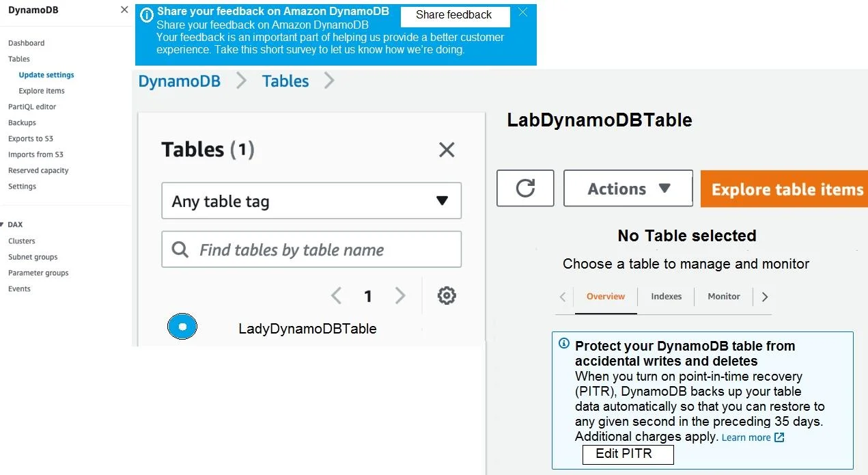Switch to the Indexes tab

[x=667, y=297]
